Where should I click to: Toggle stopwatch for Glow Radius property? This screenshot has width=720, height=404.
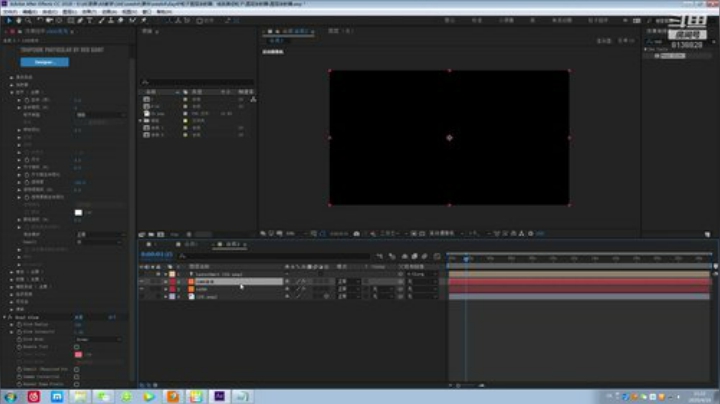tap(19, 325)
